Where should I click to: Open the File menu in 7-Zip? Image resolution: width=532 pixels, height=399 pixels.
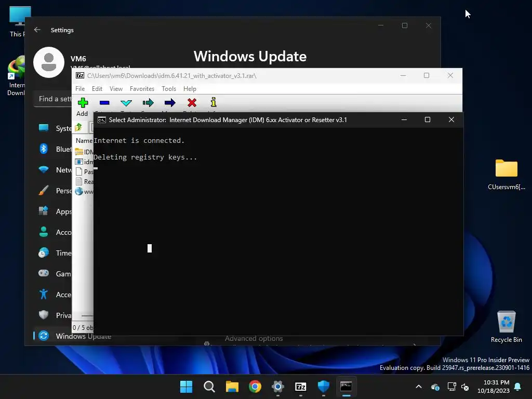80,88
